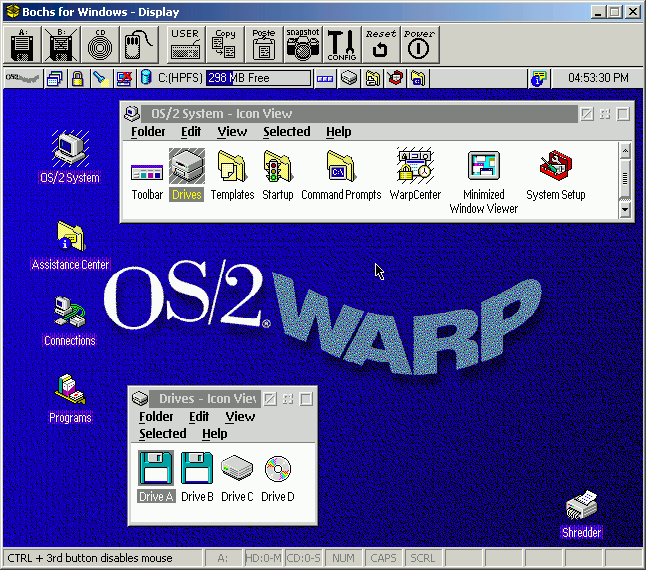Click the red icon in WarpCenter tray
This screenshot has width=646, height=570.
pos(395,78)
